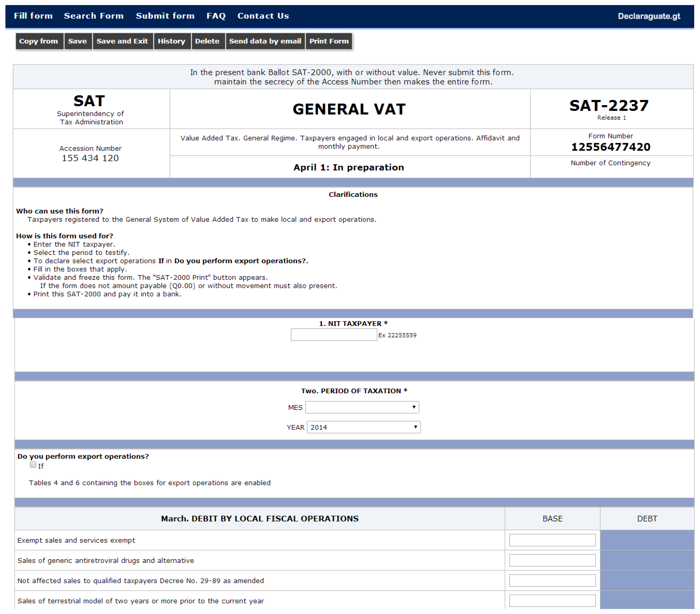Open the Fill form menu
The image size is (700, 614).
pyautogui.click(x=33, y=16)
